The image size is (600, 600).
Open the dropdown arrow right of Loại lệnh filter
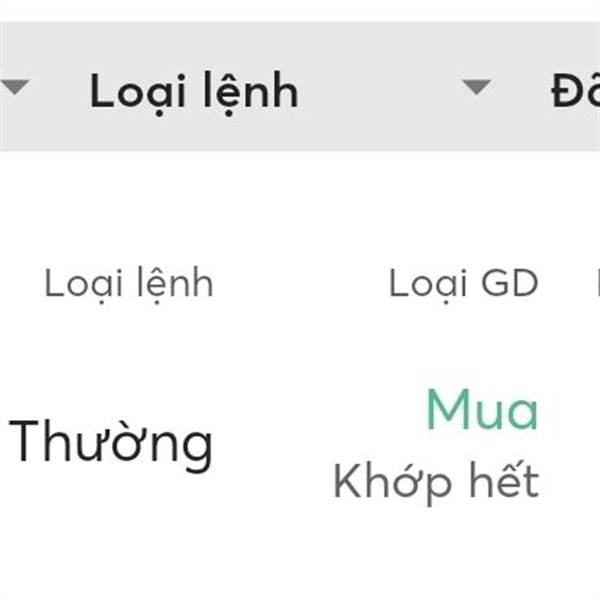(x=477, y=87)
